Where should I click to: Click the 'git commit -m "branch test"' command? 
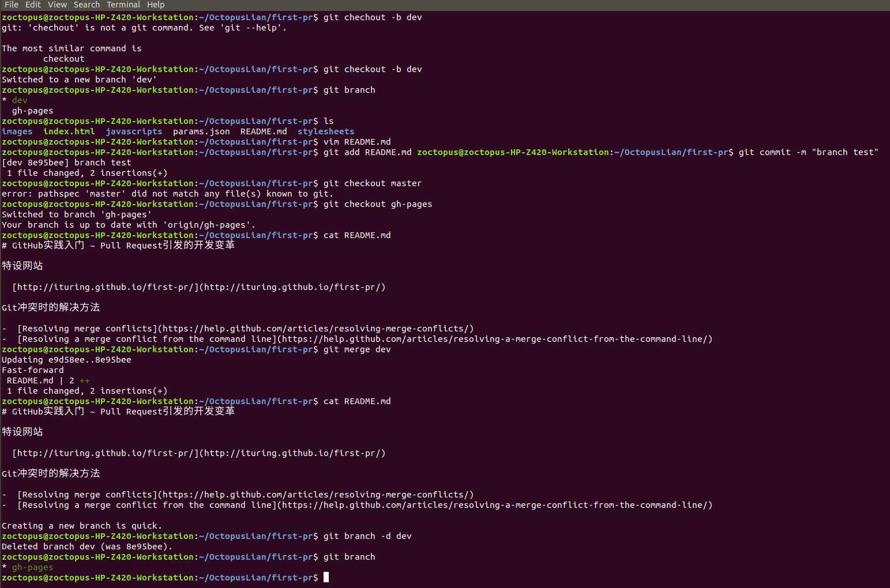[808, 152]
